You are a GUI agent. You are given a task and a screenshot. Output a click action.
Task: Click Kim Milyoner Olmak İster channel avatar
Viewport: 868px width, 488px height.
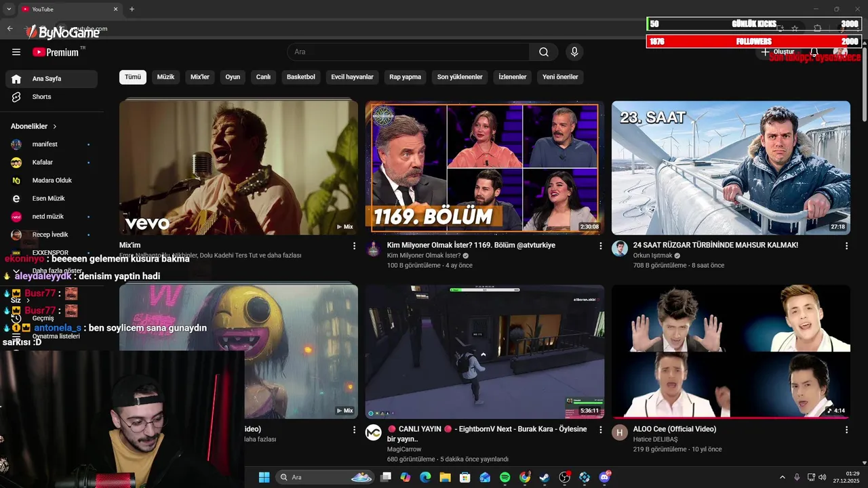point(374,249)
